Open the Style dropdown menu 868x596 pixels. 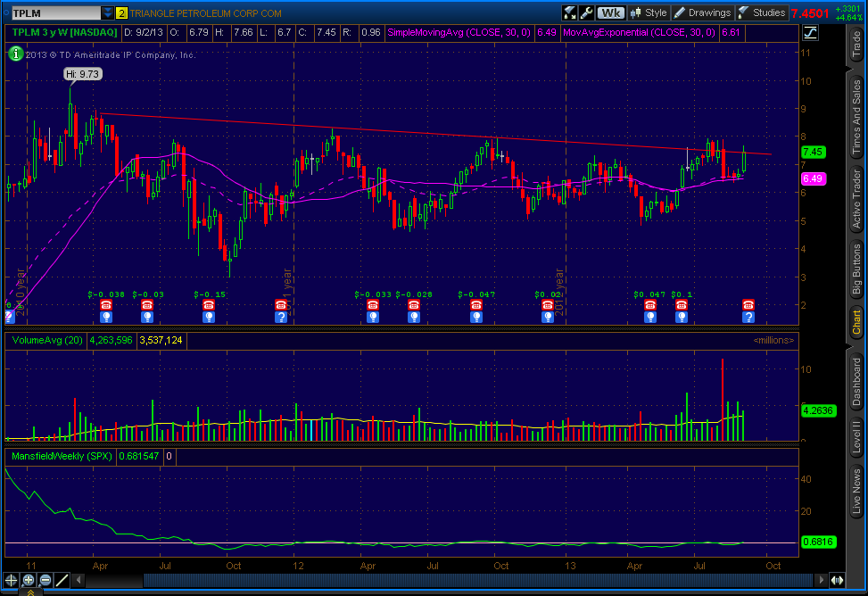(x=649, y=12)
